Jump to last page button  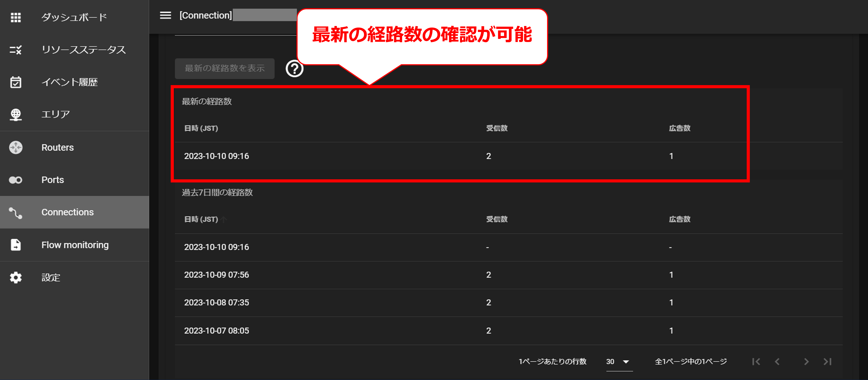pos(827,362)
